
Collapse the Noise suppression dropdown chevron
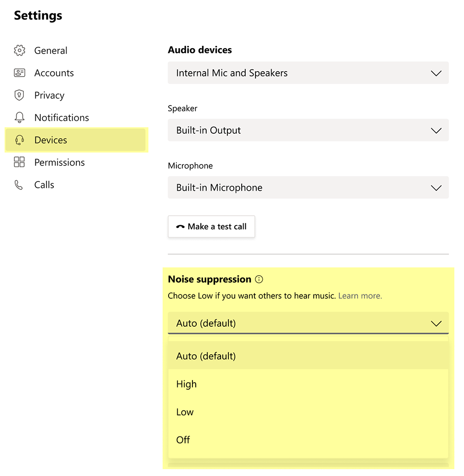pyautogui.click(x=436, y=323)
